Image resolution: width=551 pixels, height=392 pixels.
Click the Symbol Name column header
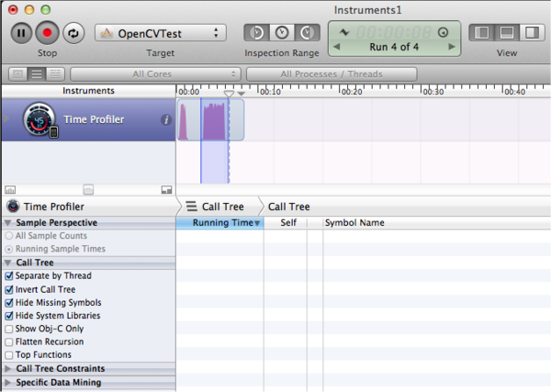[354, 223]
